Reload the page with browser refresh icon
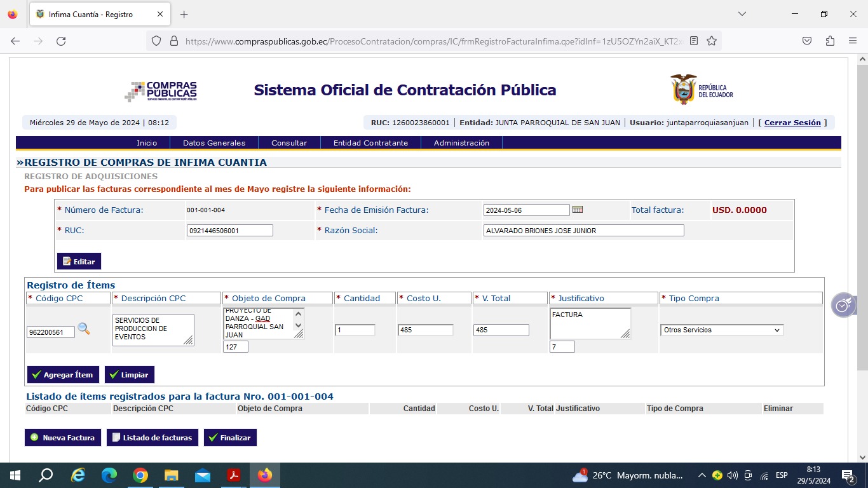The width and height of the screenshot is (868, 488). pos(61,41)
